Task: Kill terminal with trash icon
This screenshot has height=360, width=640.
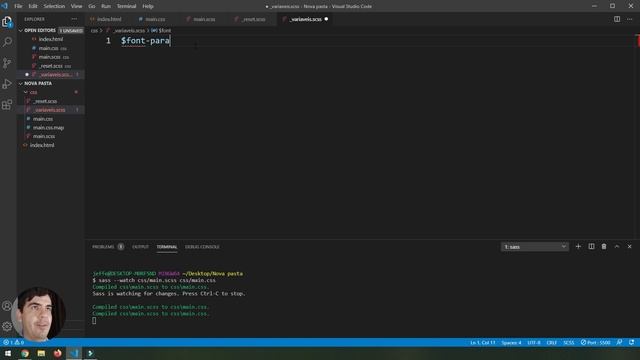Action: 604,247
